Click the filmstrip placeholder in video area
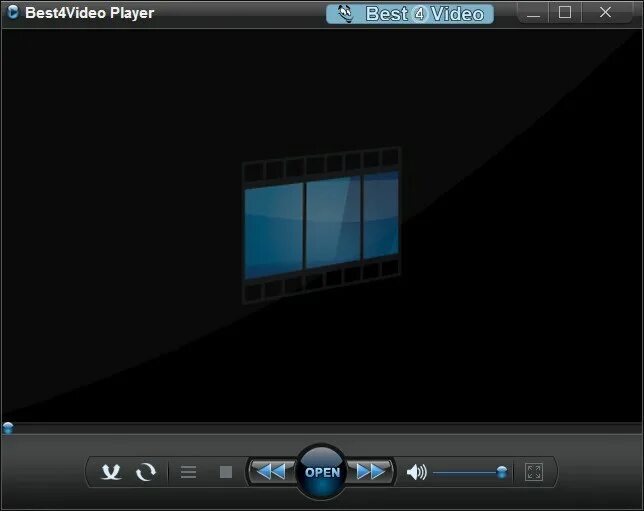644x511 pixels. (321, 225)
